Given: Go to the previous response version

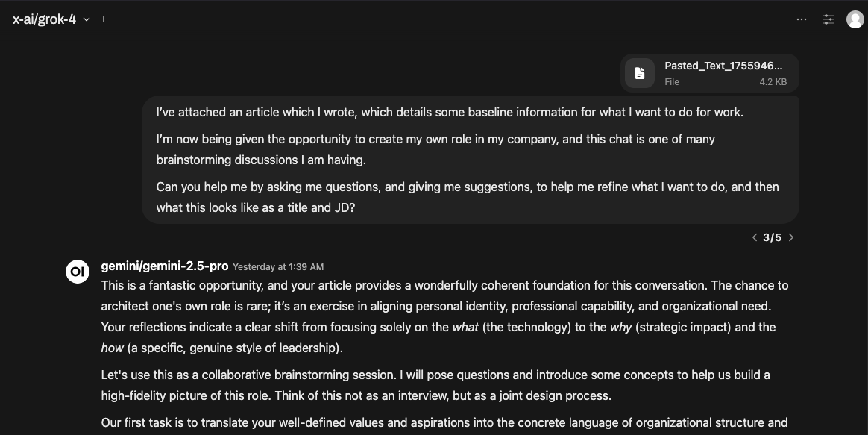Looking at the screenshot, I should click(755, 237).
